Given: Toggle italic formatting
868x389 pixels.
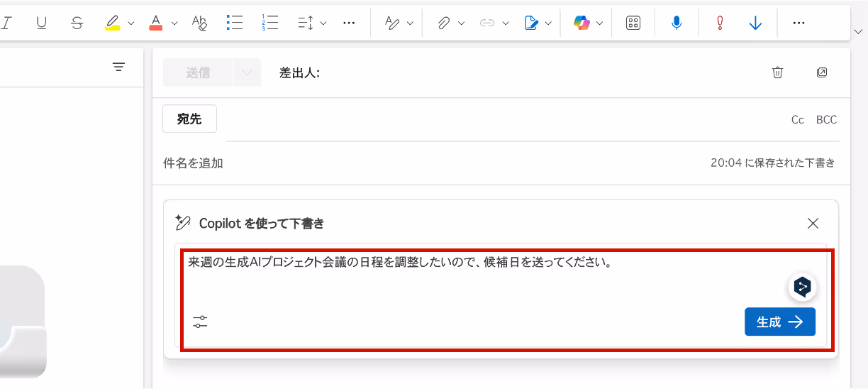Looking at the screenshot, I should pyautogui.click(x=6, y=23).
